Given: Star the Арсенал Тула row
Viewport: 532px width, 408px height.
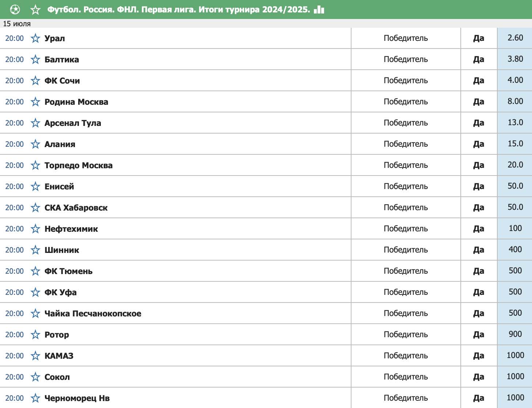Looking at the screenshot, I should 35,123.
